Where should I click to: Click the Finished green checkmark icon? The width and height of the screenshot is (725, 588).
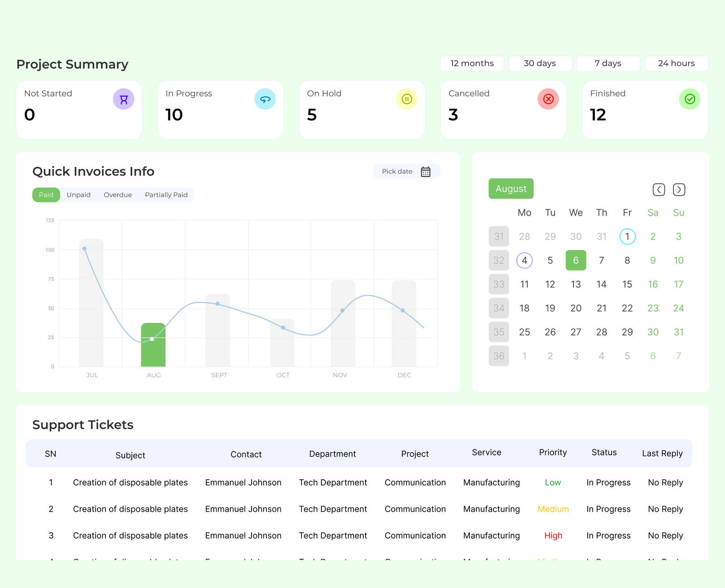pos(690,99)
